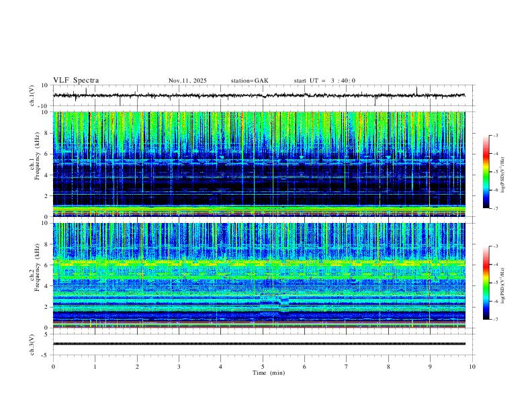Screen dimensions: 532x411
Task: Click the "7" tick label on time axis
Action: click(347, 367)
